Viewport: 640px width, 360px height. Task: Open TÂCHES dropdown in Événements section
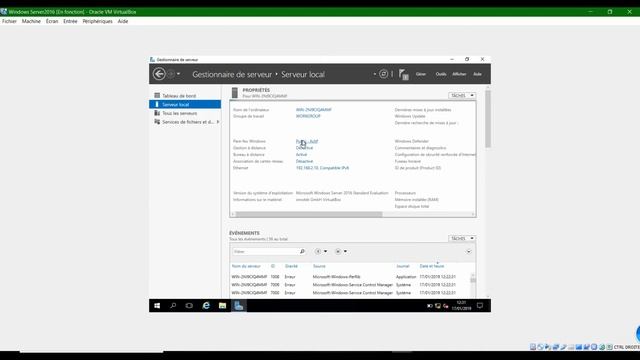point(462,238)
